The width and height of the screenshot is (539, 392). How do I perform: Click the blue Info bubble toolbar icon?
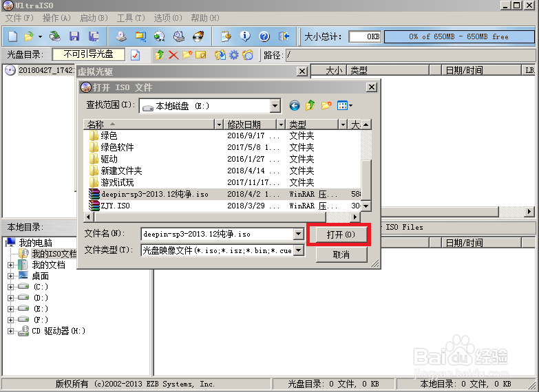[245, 36]
